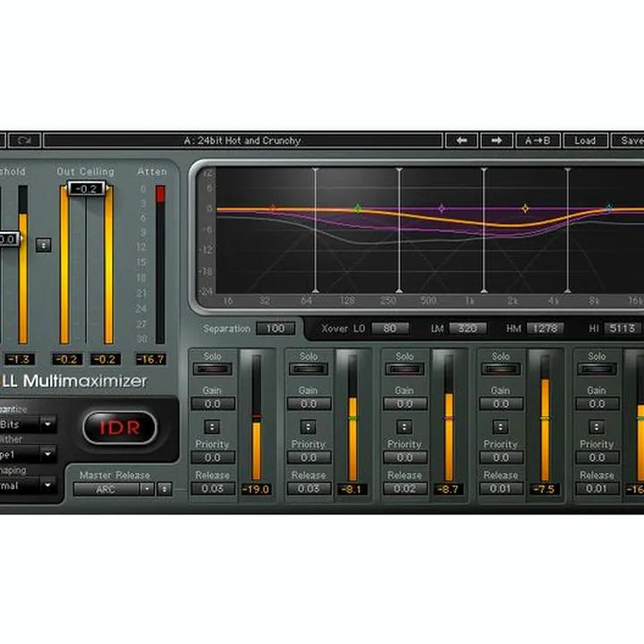Click the Priority field of the -8.7 band

[405, 457]
